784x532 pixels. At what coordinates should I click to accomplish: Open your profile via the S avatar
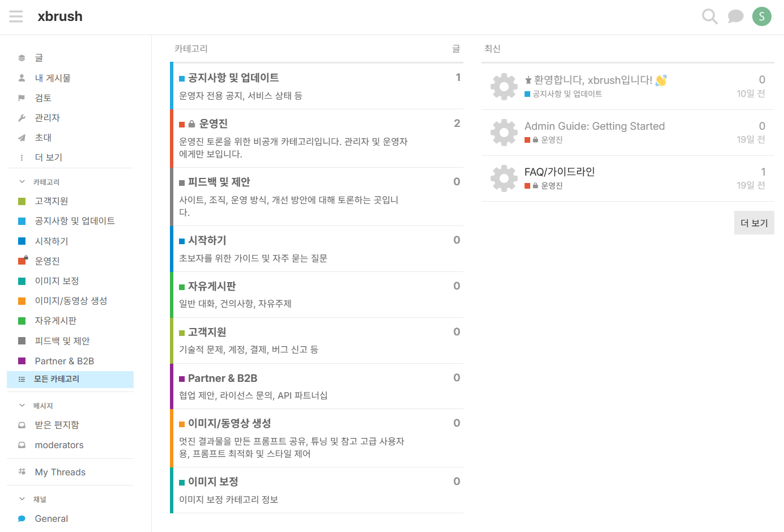(x=761, y=16)
